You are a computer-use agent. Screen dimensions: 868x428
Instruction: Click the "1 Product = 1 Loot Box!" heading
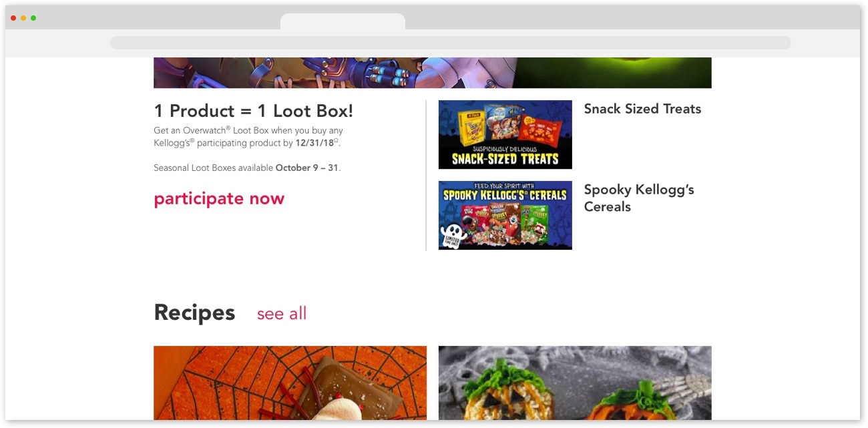pos(254,111)
